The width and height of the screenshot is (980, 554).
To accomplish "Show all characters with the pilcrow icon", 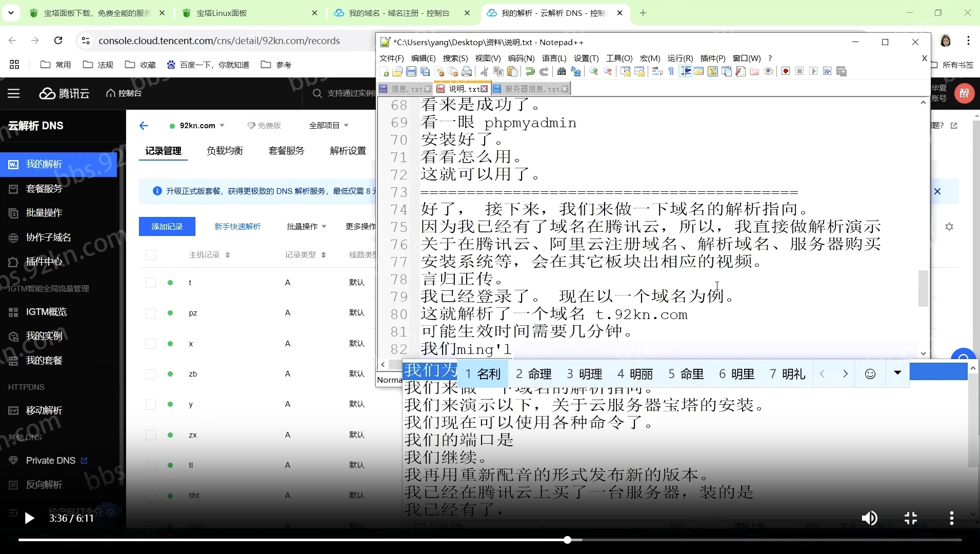I will click(671, 72).
